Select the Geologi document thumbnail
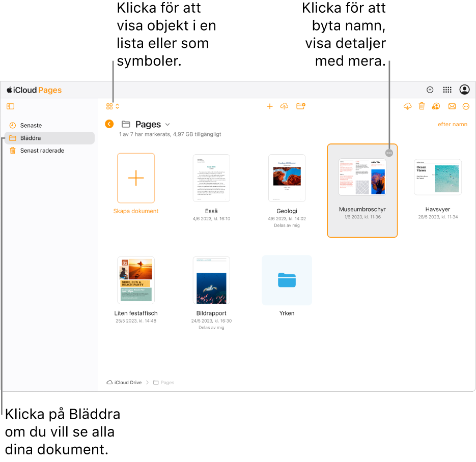 (x=287, y=178)
